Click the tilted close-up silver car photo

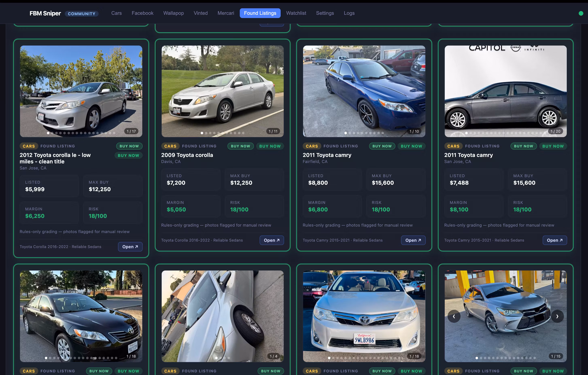223,316
